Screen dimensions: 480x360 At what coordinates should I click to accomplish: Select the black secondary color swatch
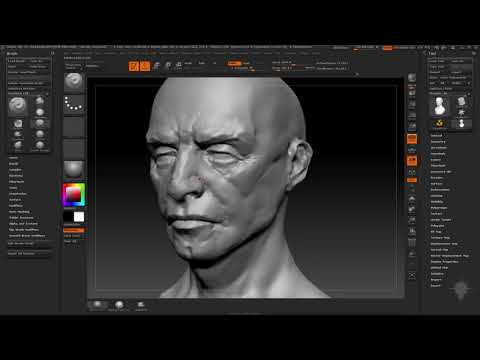pyautogui.click(x=68, y=217)
